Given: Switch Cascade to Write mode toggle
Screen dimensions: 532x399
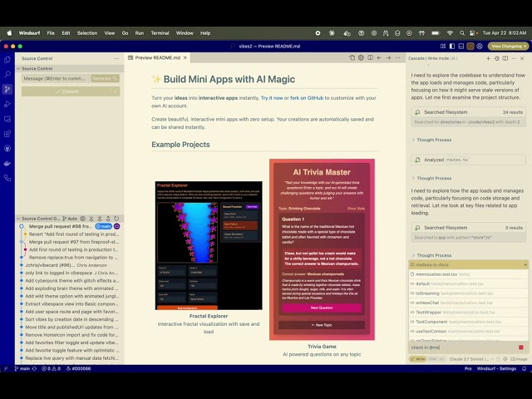Looking at the screenshot, I should 418,359.
